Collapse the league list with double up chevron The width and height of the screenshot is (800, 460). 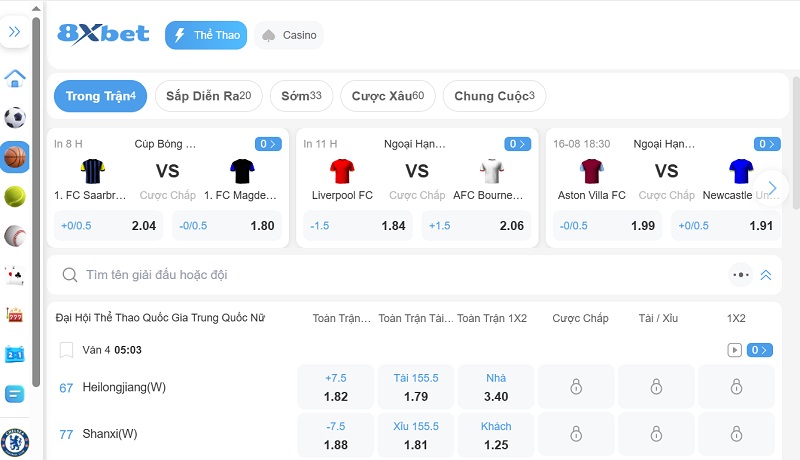[766, 275]
